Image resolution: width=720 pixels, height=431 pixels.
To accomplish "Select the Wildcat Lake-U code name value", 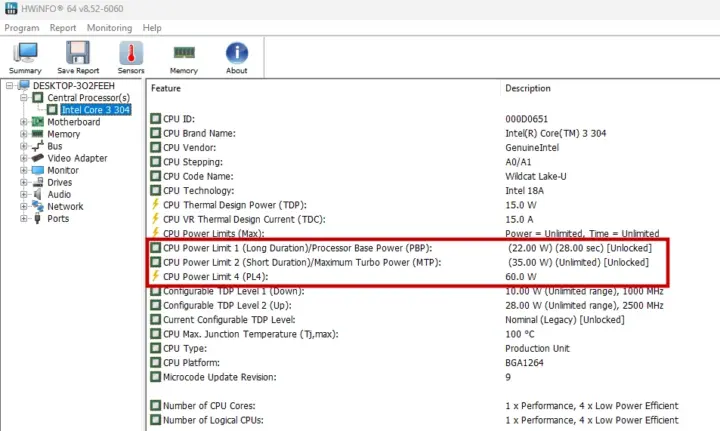I will [x=535, y=176].
